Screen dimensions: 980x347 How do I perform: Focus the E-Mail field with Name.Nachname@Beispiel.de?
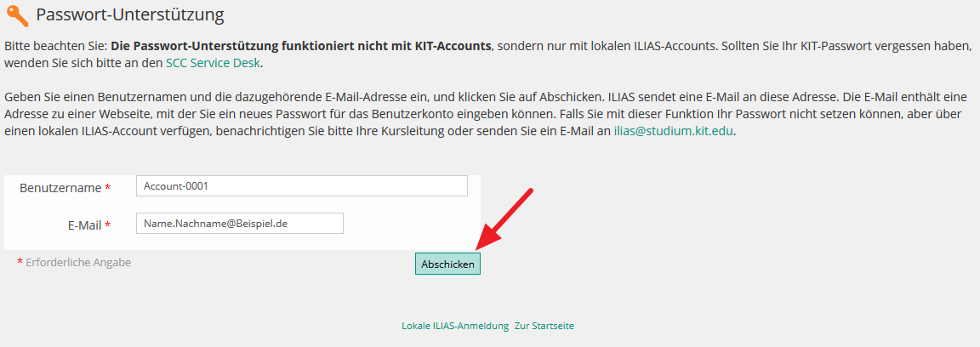coord(239,223)
